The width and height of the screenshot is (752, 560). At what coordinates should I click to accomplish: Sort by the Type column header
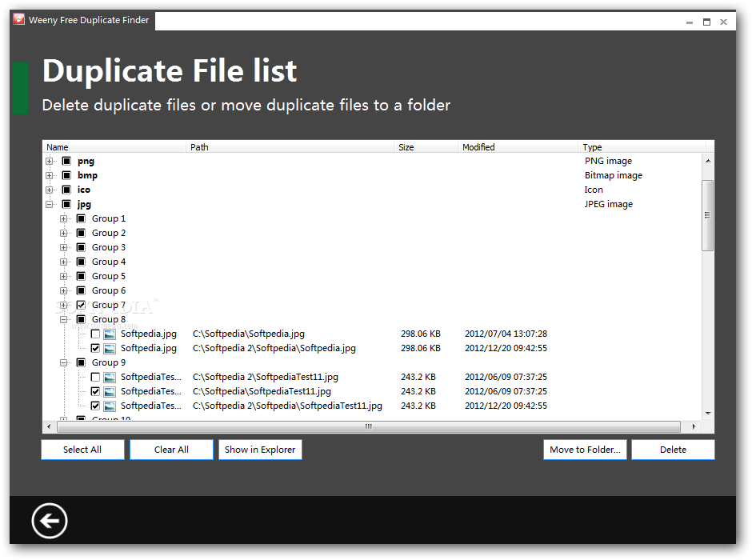(x=642, y=147)
